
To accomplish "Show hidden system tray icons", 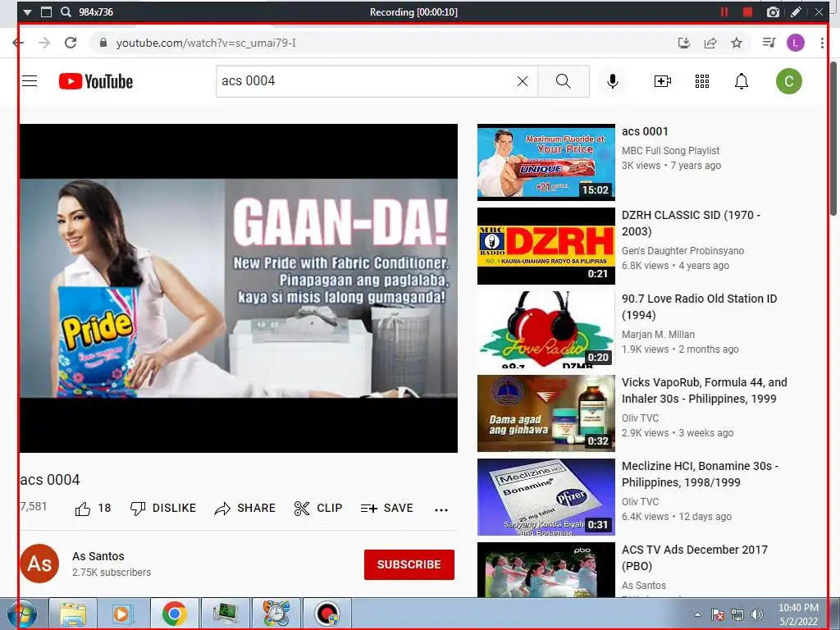I will pyautogui.click(x=697, y=614).
